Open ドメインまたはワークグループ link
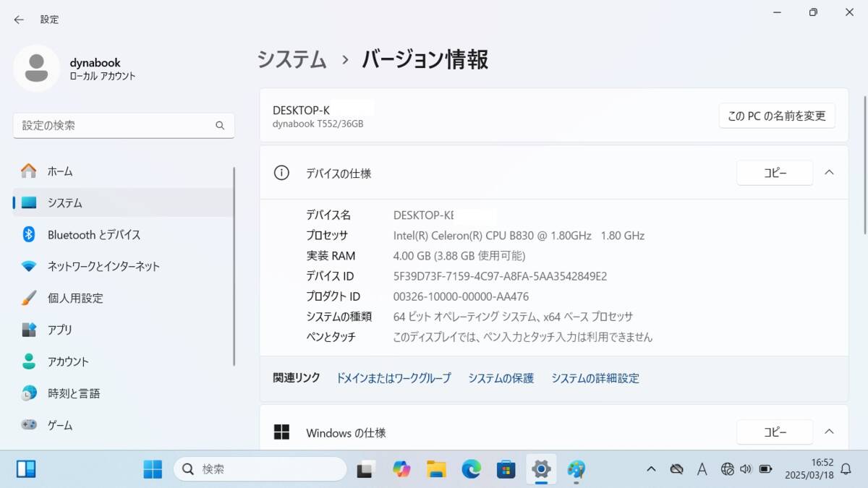This screenshot has width=868, height=488. (393, 378)
